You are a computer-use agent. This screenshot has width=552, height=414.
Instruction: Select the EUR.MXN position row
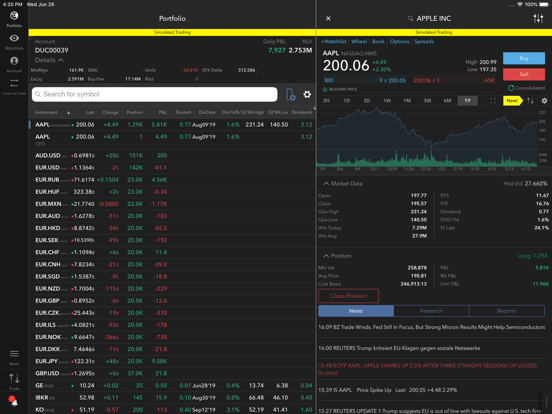click(172, 204)
